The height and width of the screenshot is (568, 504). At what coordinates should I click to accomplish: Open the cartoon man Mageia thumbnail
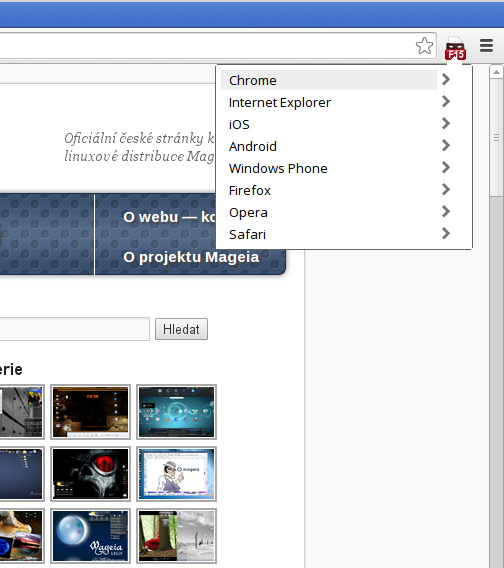click(176, 474)
